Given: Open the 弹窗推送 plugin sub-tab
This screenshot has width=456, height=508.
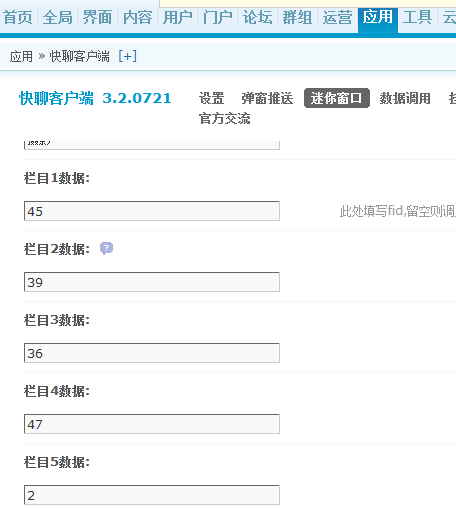Looking at the screenshot, I should [x=267, y=98].
